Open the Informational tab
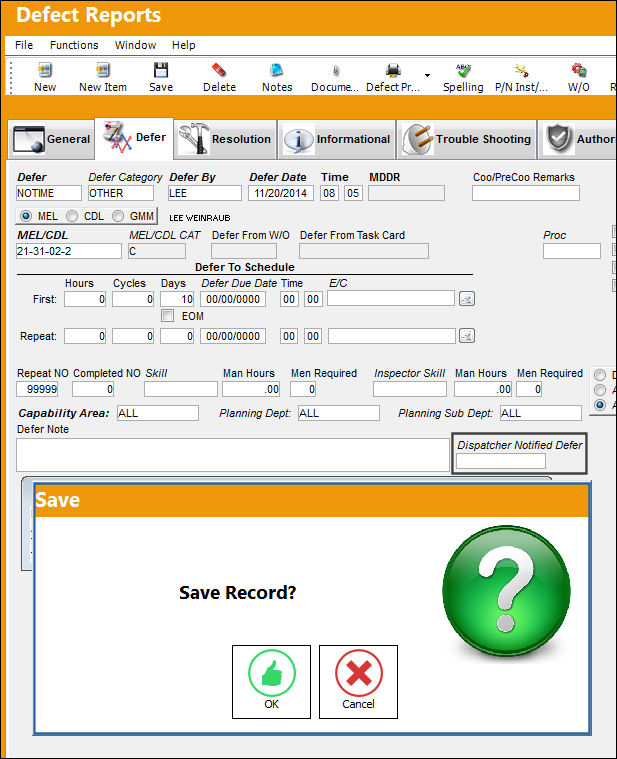This screenshot has height=759, width=617. (x=337, y=139)
